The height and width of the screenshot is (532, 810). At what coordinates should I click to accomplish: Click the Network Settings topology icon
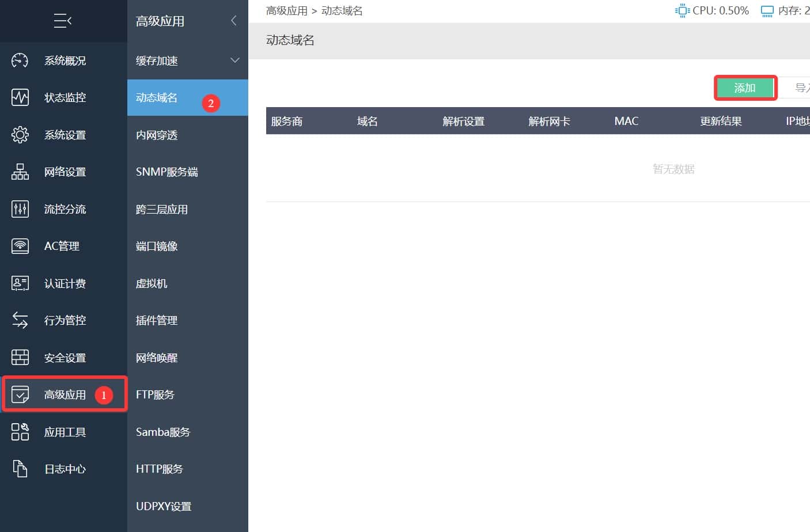point(20,172)
